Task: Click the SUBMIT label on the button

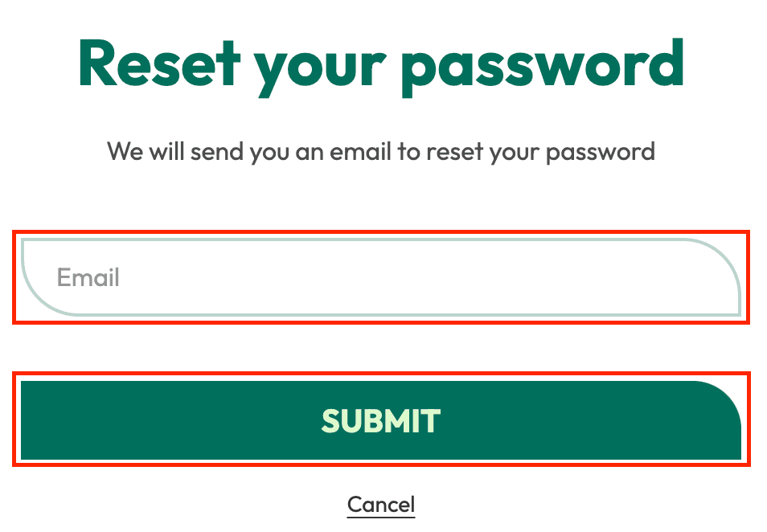Action: tap(381, 421)
